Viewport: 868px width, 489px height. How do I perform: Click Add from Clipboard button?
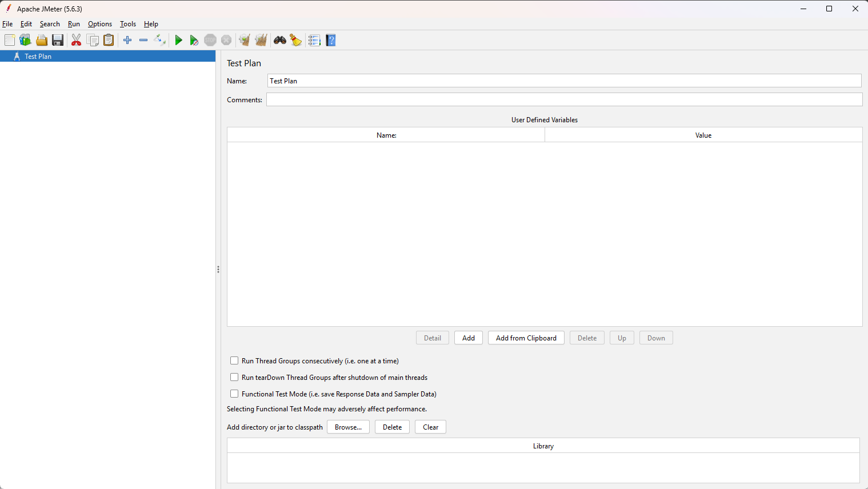click(526, 338)
